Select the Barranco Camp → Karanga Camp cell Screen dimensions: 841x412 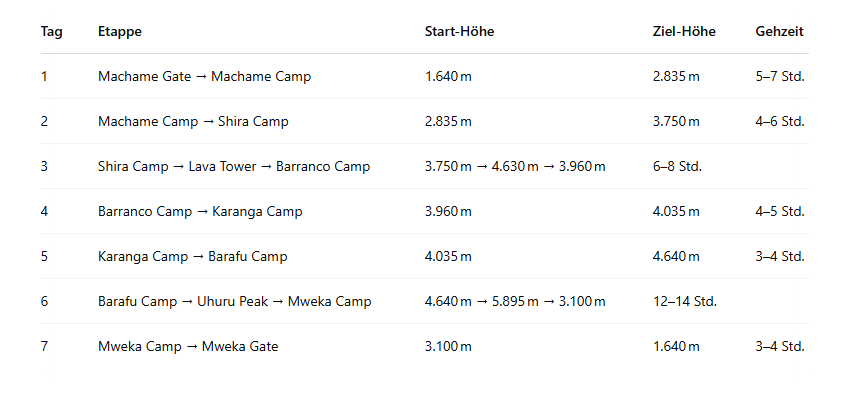(200, 211)
